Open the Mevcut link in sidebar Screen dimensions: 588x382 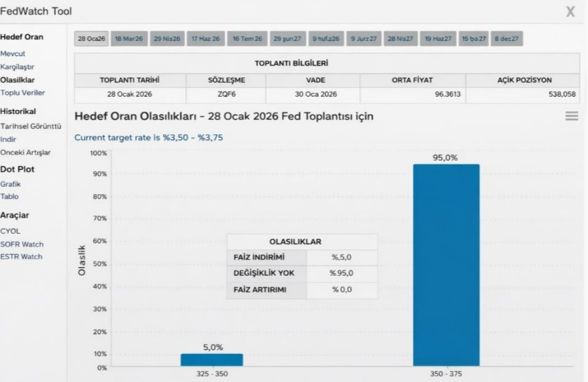coord(12,54)
